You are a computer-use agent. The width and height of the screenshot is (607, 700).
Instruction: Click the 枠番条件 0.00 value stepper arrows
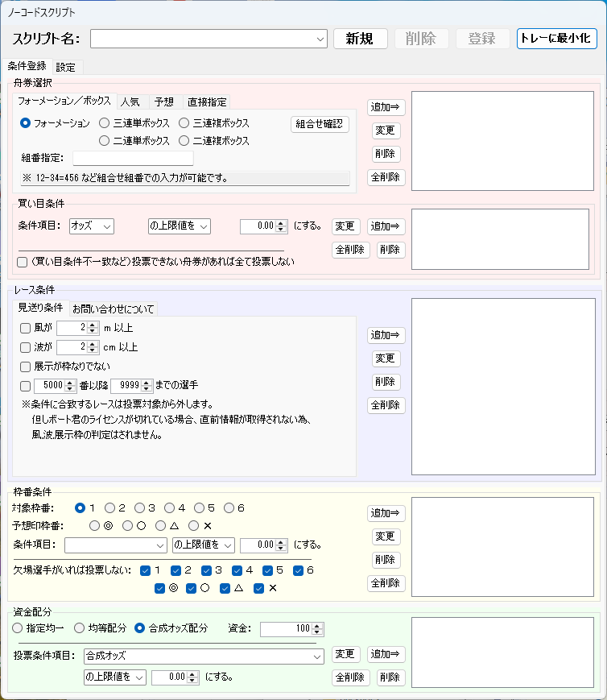click(281, 545)
